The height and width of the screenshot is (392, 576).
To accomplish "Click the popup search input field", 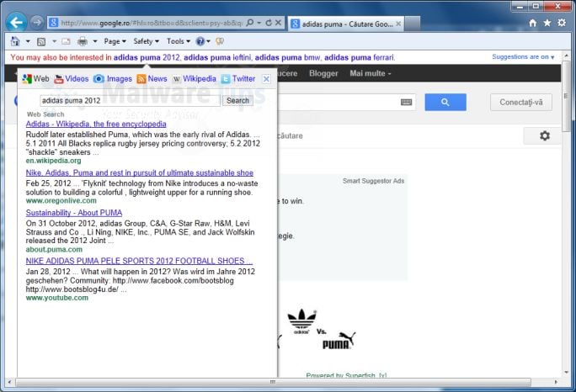I will pos(130,101).
